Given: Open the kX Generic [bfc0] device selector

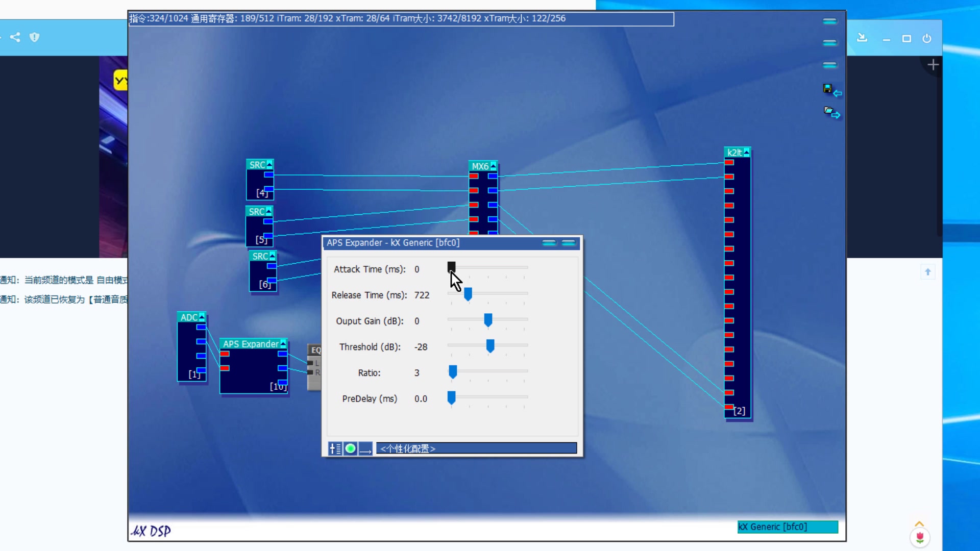Looking at the screenshot, I should (x=788, y=527).
